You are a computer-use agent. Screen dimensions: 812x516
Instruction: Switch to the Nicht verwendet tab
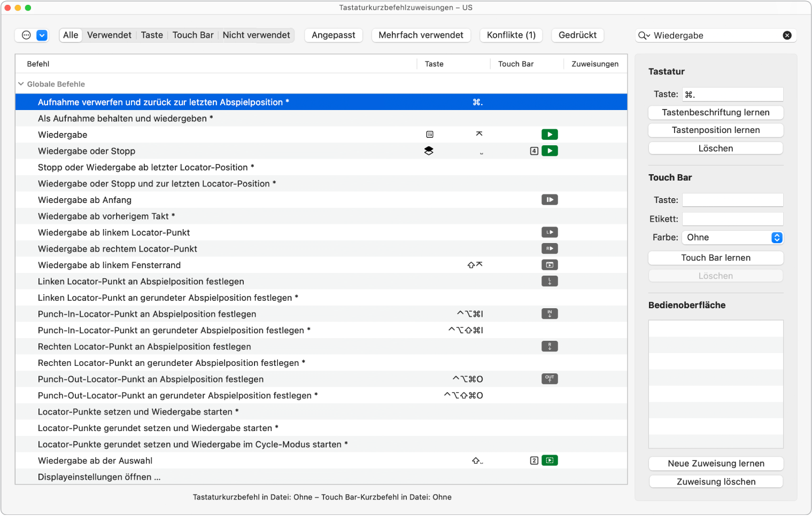pos(256,35)
